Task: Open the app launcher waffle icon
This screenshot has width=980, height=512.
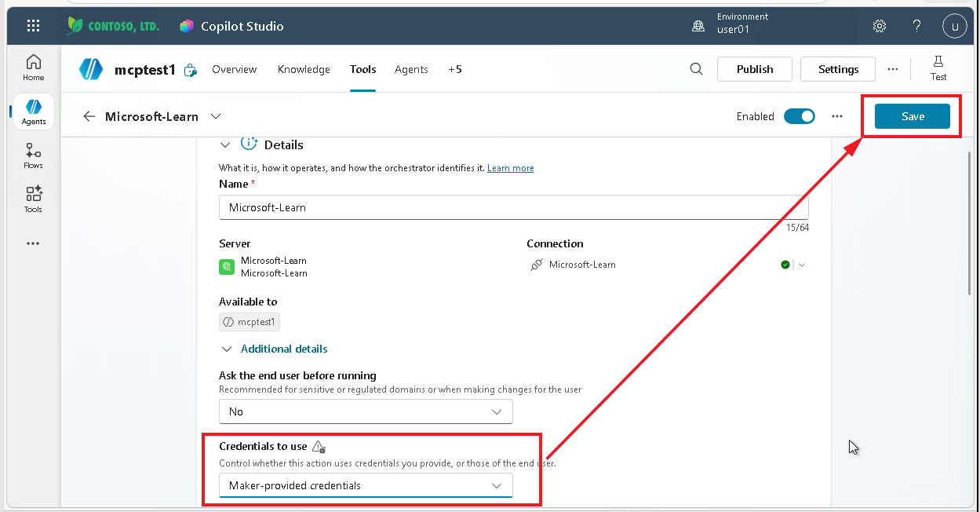Action: 33,26
